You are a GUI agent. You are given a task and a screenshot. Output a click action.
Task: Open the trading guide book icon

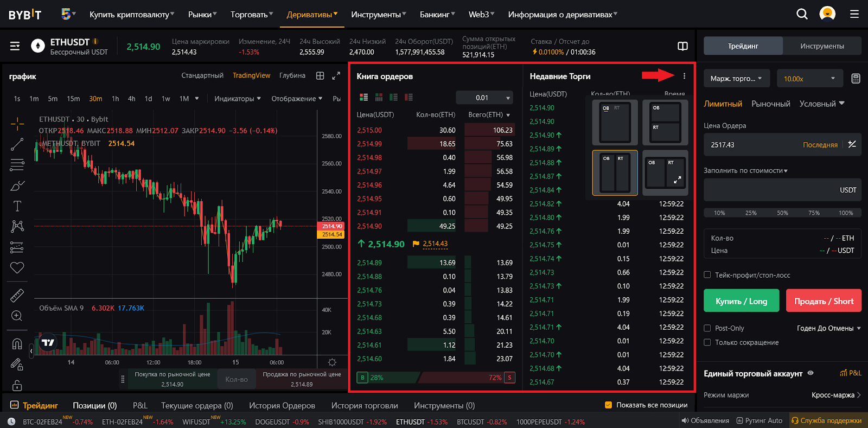click(683, 46)
